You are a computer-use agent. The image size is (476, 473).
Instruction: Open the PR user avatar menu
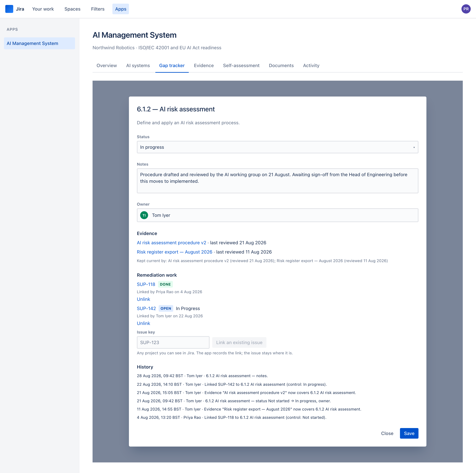pyautogui.click(x=466, y=9)
